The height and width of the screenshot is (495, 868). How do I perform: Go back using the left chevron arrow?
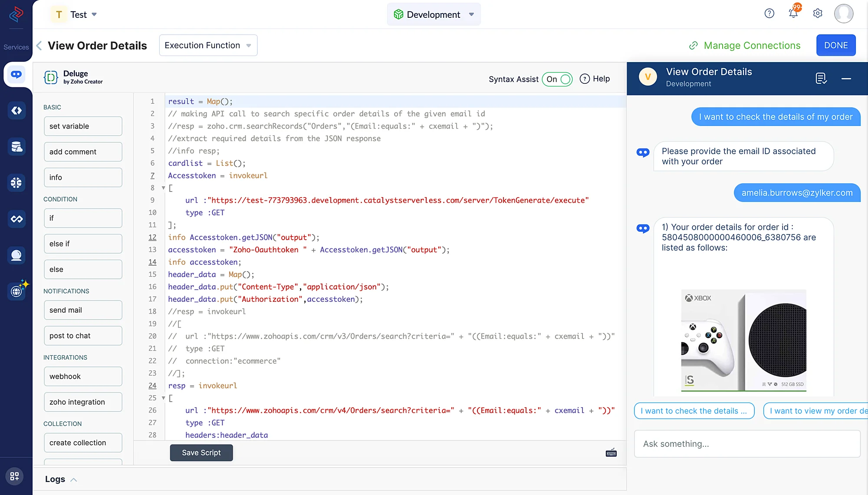[39, 46]
